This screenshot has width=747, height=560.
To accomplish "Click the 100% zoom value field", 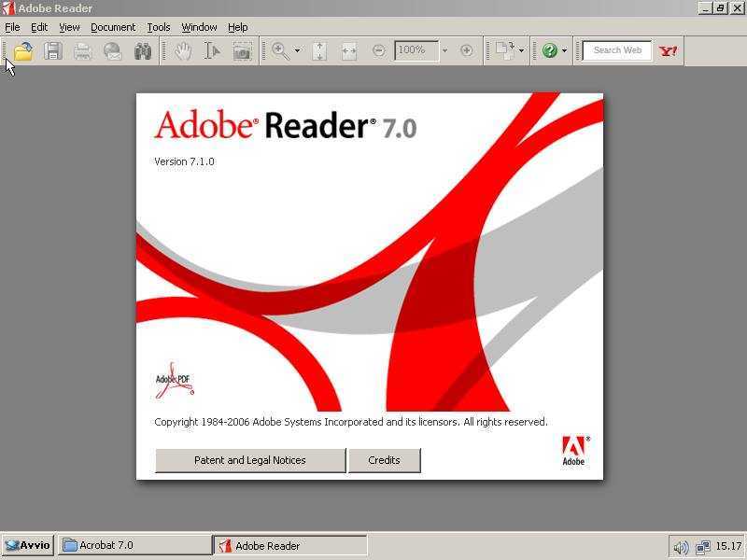I will tap(416, 50).
